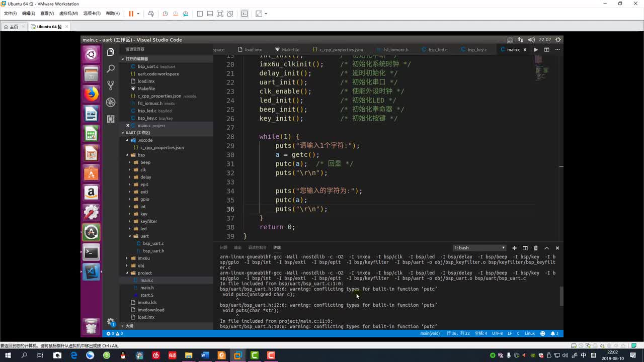
Task: Open Ubuntu dash search button
Action: coord(91,54)
